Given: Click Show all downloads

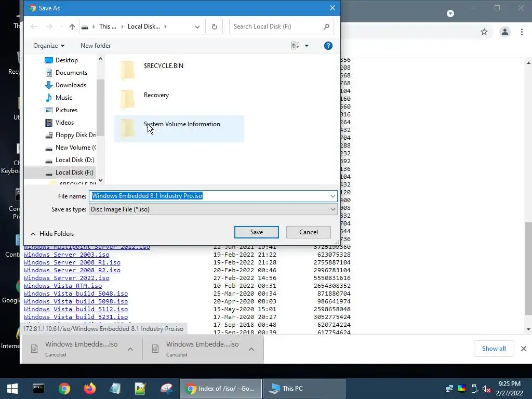Looking at the screenshot, I should pyautogui.click(x=494, y=349).
